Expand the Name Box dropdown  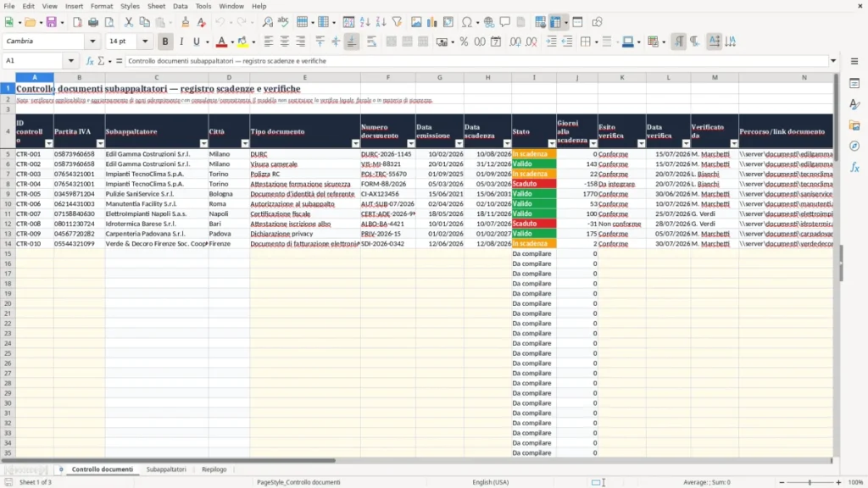[71, 61]
